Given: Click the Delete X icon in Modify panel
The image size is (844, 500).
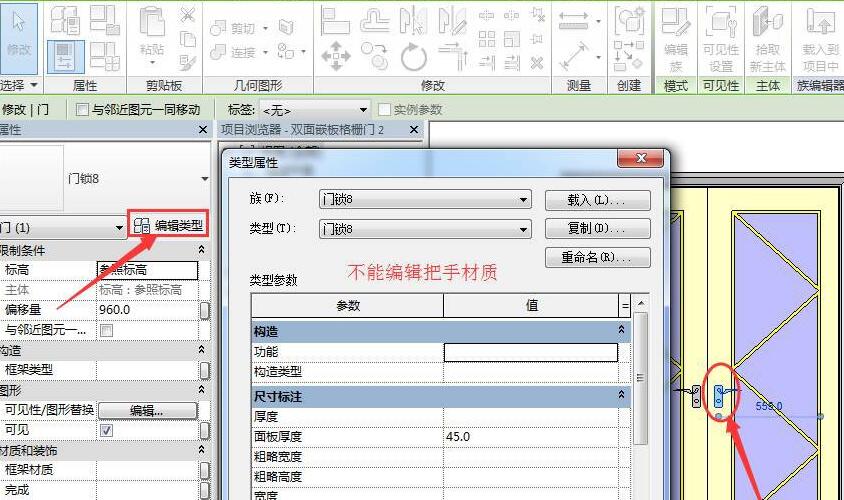Looking at the screenshot, I should pos(537,64).
